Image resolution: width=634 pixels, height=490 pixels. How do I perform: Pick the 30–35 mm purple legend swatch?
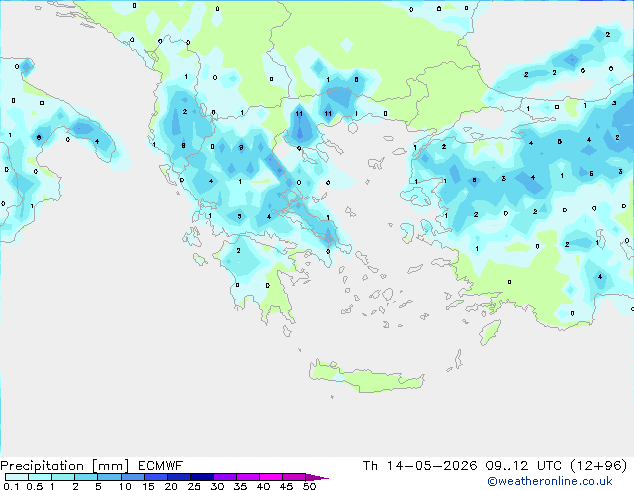pos(225,477)
